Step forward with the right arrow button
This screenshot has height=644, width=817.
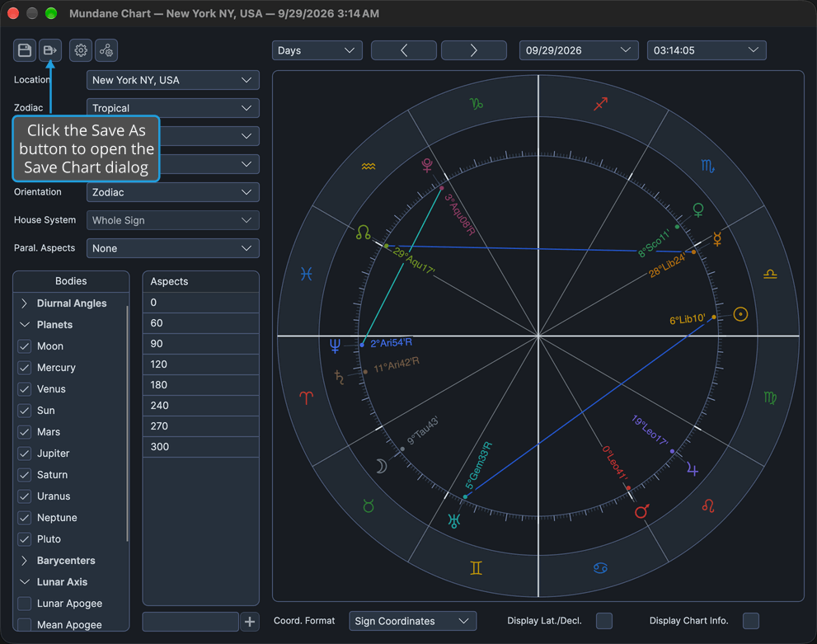coord(474,50)
